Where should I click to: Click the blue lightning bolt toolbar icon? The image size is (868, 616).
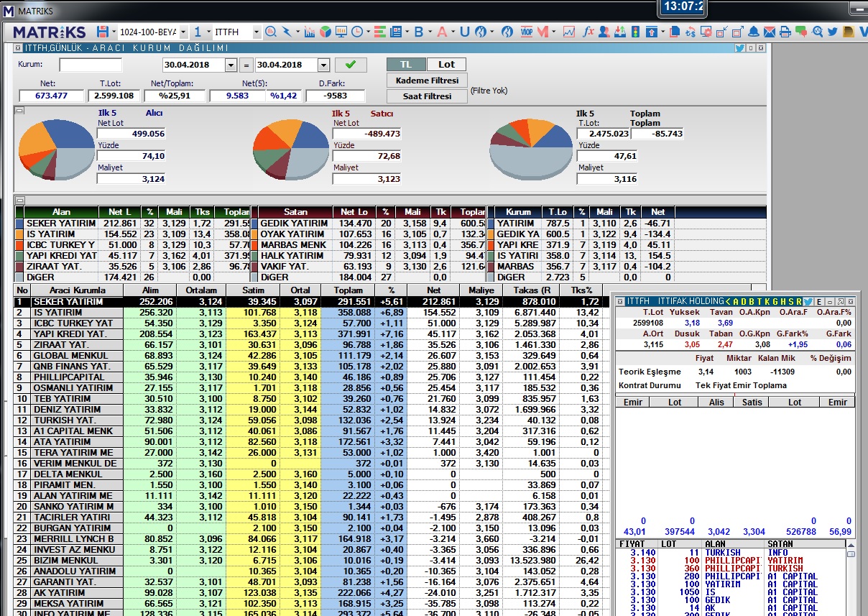click(x=287, y=32)
